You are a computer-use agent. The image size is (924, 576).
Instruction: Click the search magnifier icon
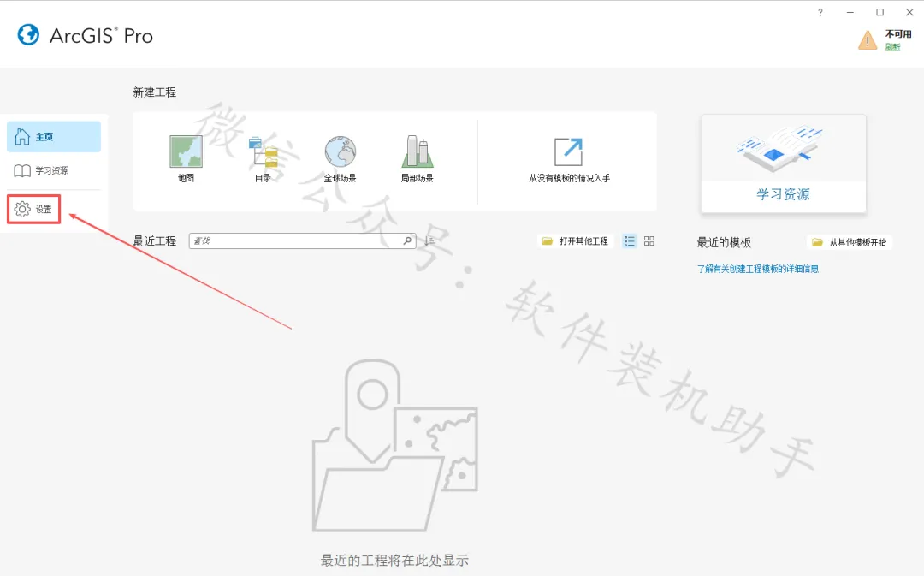coord(407,240)
